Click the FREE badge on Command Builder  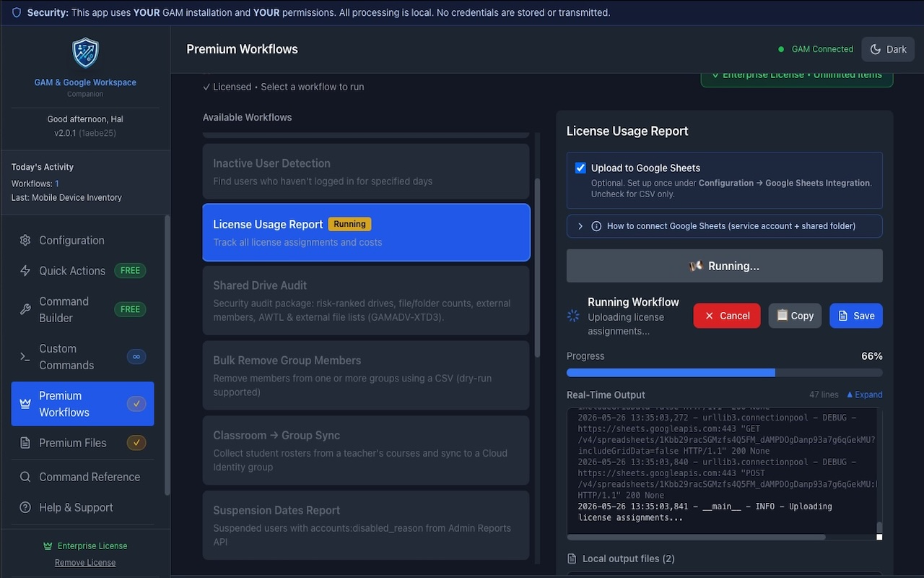tap(130, 309)
